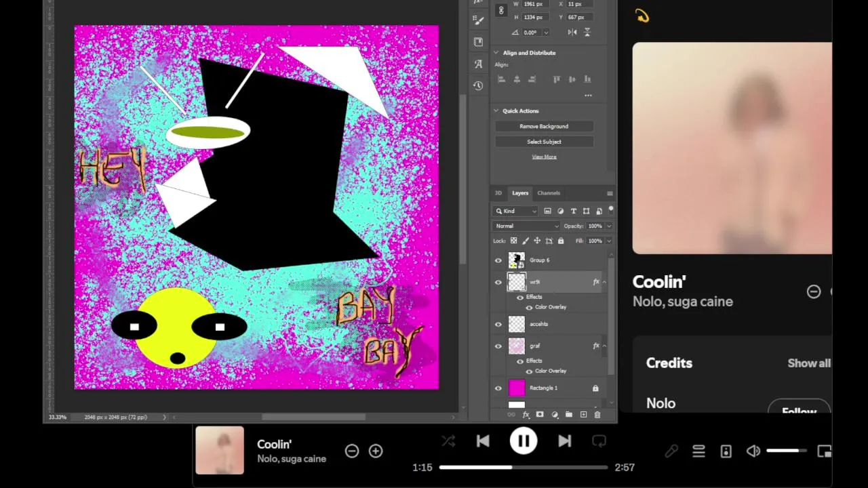Viewport: 868px width, 488px height.
Task: Hide the accehts layer
Action: tap(498, 325)
